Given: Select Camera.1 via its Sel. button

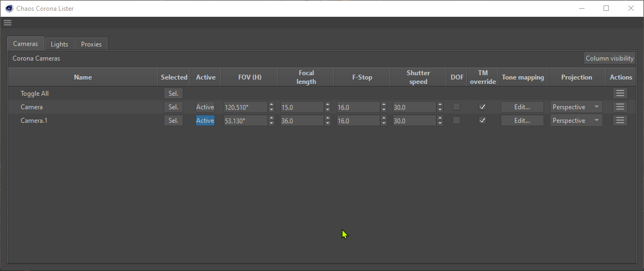Looking at the screenshot, I should pos(173,121).
